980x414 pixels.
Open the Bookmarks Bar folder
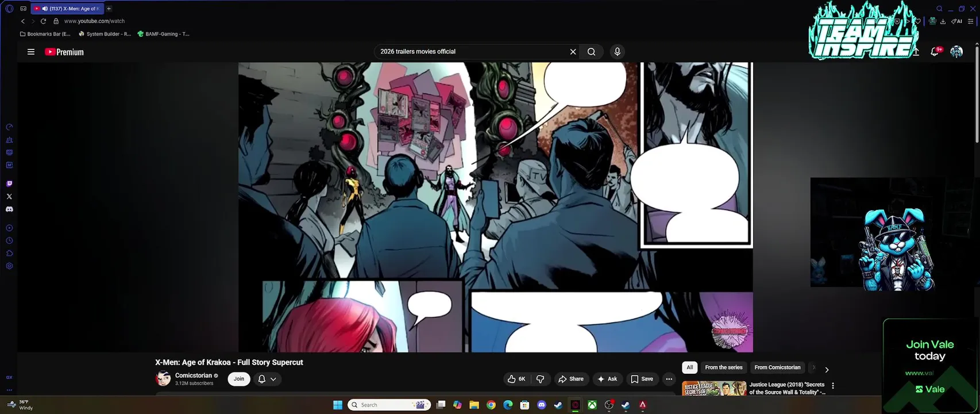coord(45,34)
